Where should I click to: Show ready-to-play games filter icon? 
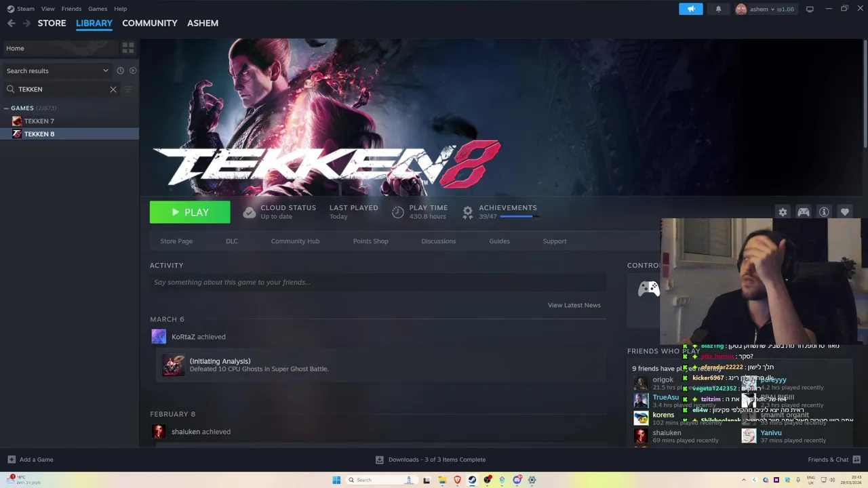pos(133,70)
